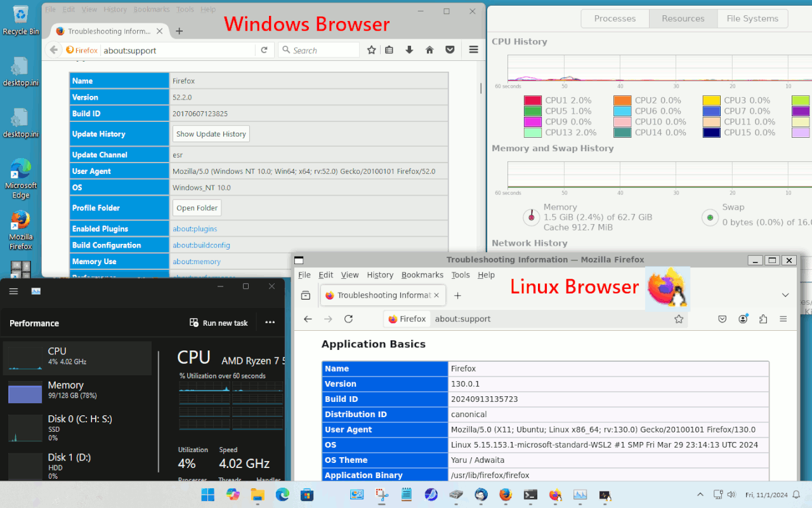The height and width of the screenshot is (508, 812).
Task: Bookmark page star in Linux Firefox
Action: (x=679, y=319)
